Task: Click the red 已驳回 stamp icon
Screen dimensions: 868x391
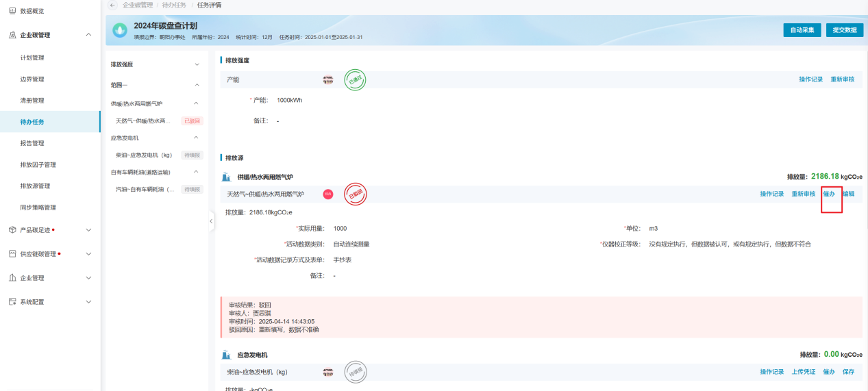Action: tap(355, 194)
